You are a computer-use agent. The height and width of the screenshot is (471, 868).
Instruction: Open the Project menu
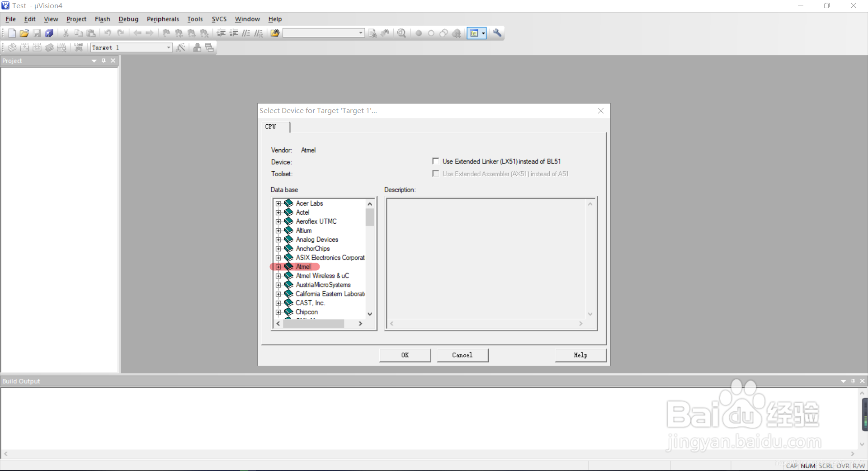coord(76,19)
